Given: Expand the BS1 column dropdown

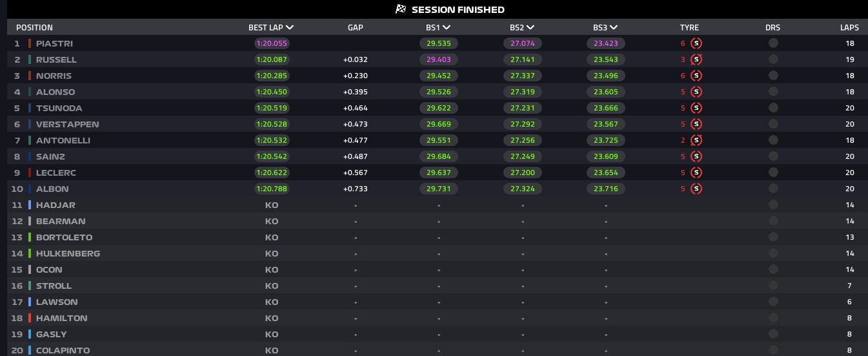Looking at the screenshot, I should [x=447, y=28].
